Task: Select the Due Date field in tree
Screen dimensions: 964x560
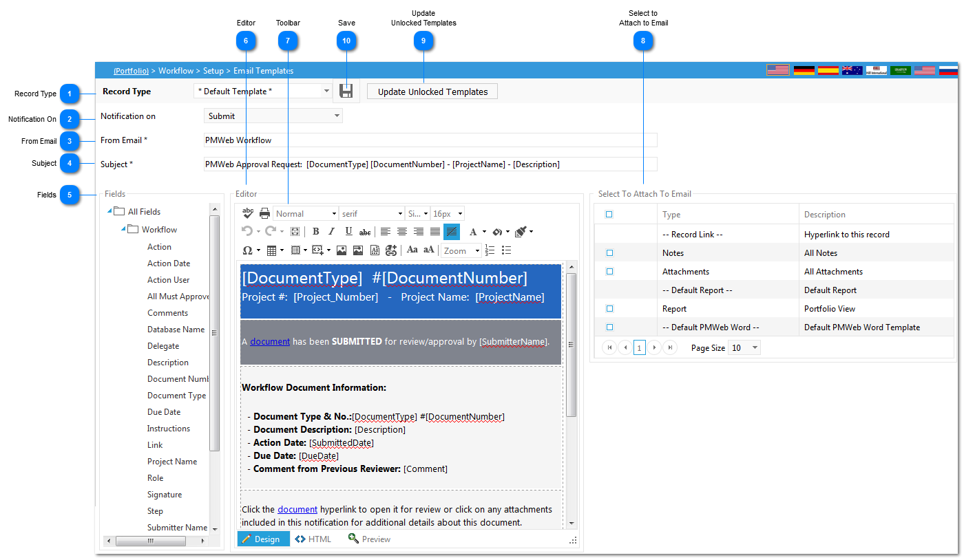Action: (164, 412)
